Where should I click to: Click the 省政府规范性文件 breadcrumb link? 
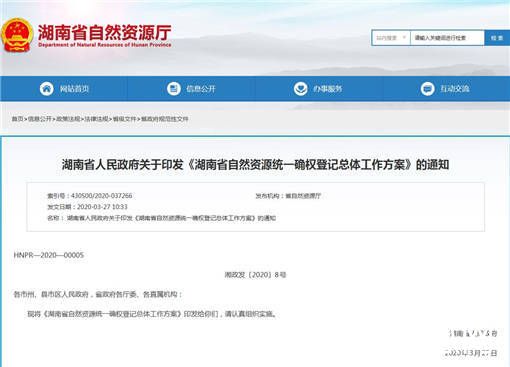165,119
